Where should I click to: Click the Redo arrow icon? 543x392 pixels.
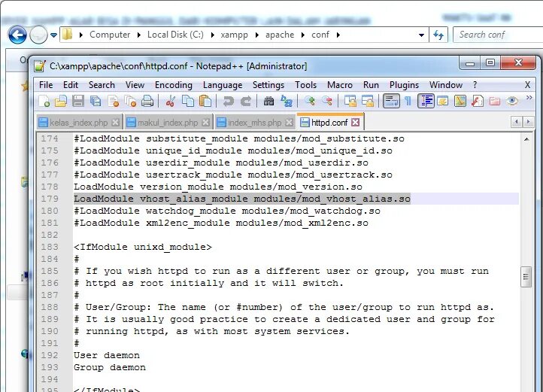pyautogui.click(x=245, y=102)
